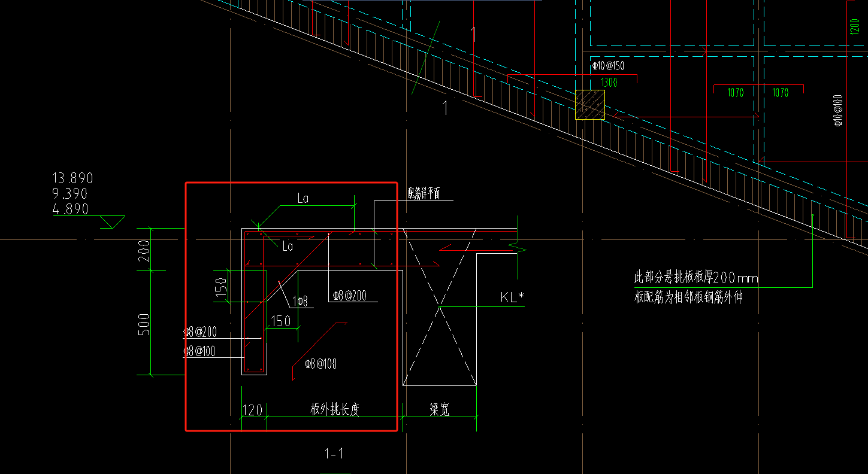The height and width of the screenshot is (474, 868).
Task: Select the Φ8@200 callout under the slab
Action: 351,295
